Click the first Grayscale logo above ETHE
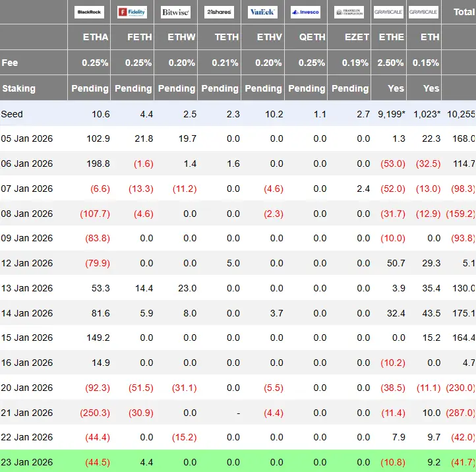 click(x=389, y=13)
